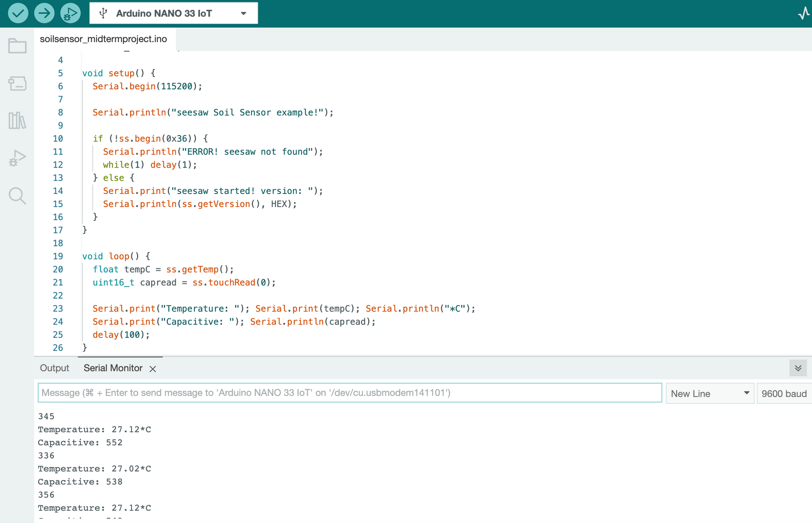Open the Boards Manager sidebar icon
812x523 pixels.
click(x=17, y=84)
